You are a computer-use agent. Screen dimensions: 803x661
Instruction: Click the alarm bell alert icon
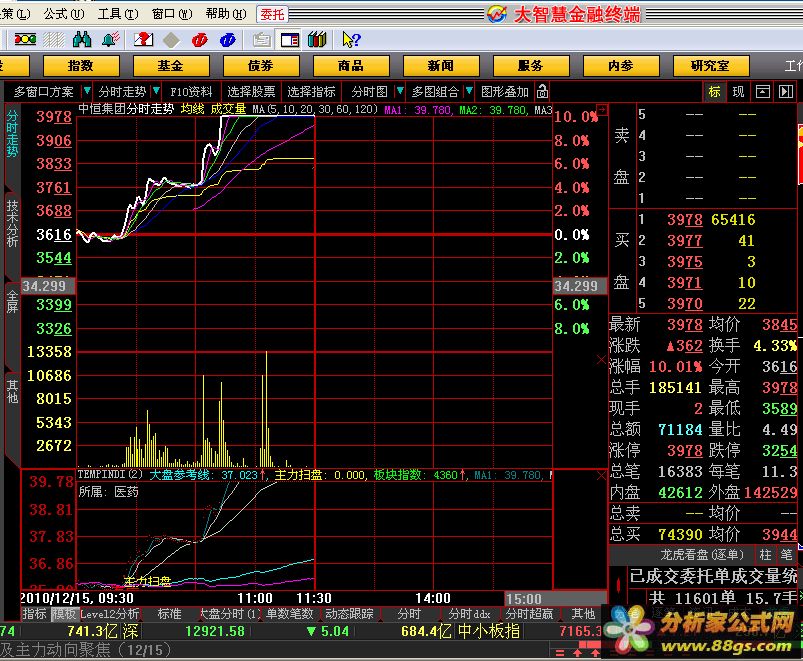tap(111, 39)
